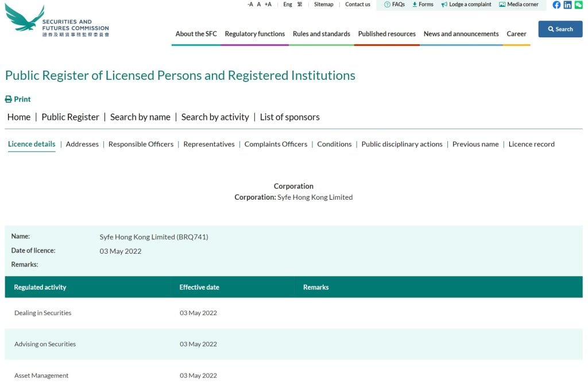Open the Forms link
Image resolution: width=588 pixels, height=392 pixels.
(x=426, y=5)
